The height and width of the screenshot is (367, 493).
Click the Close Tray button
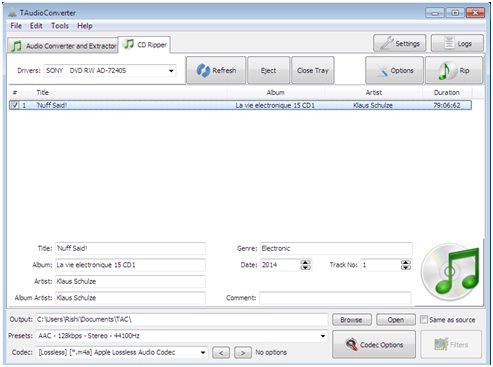[313, 70]
